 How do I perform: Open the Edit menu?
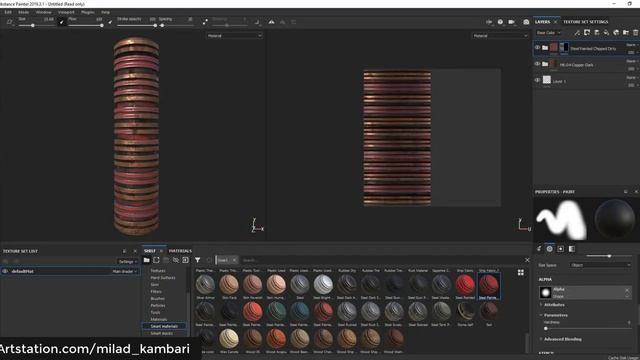(8, 12)
